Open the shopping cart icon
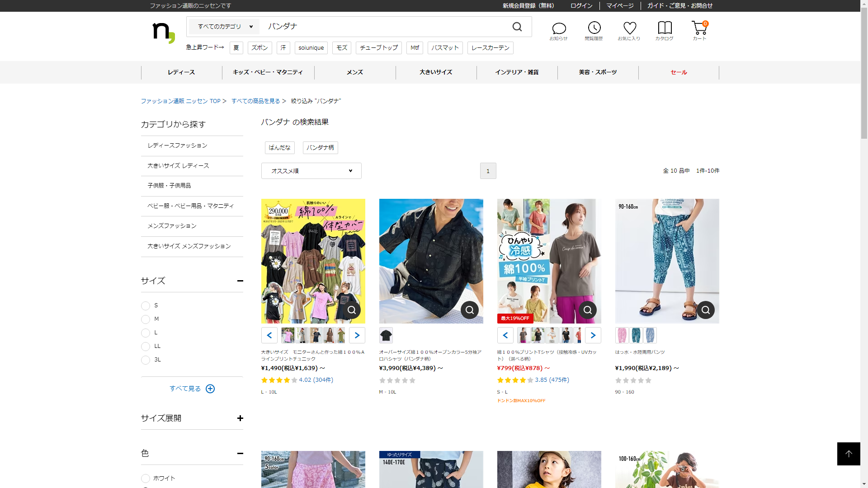Screen dimensions: 868x488 [x=699, y=28]
